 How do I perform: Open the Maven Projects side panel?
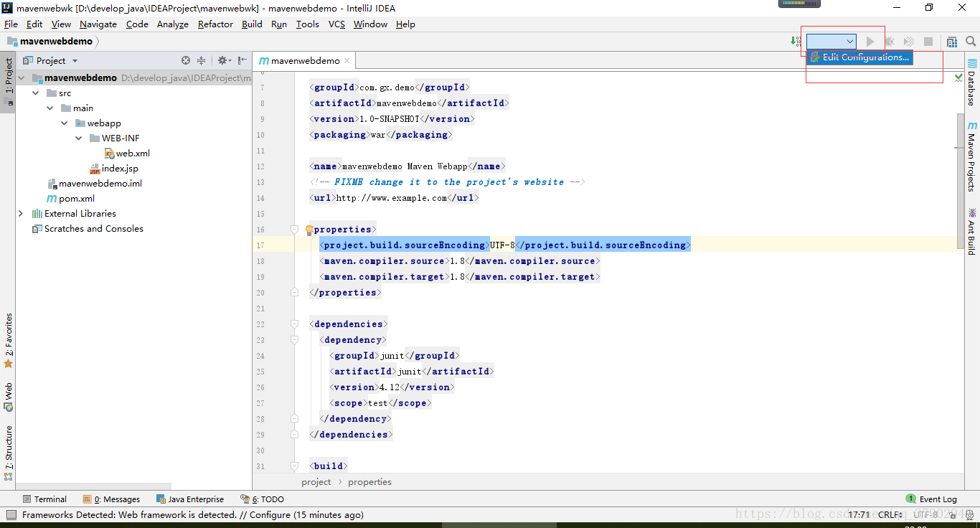(x=972, y=156)
